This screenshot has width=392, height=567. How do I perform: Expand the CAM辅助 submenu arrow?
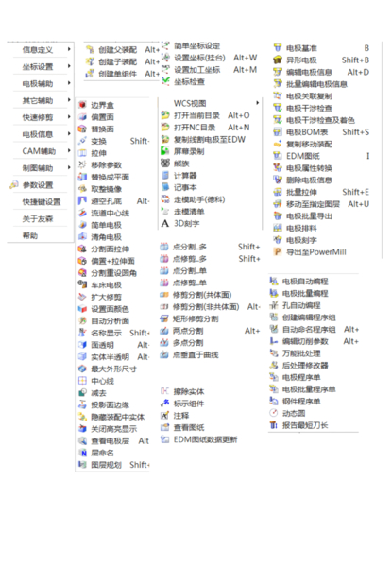point(69,150)
